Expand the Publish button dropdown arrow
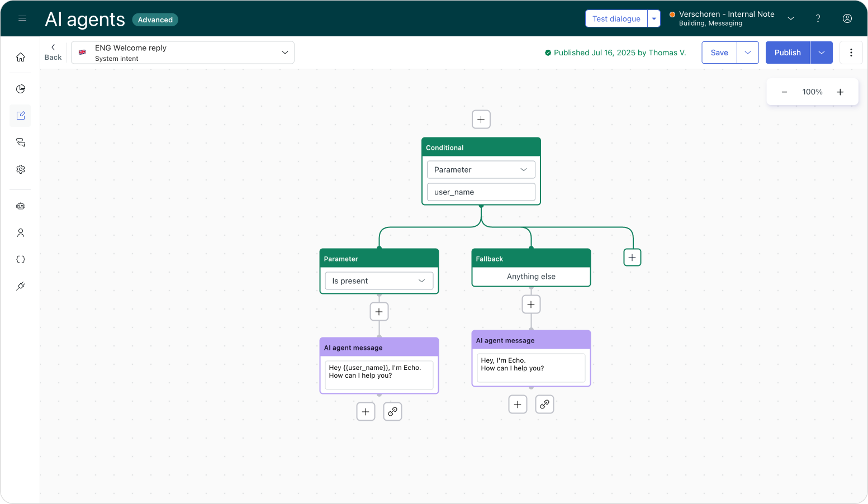 point(821,53)
